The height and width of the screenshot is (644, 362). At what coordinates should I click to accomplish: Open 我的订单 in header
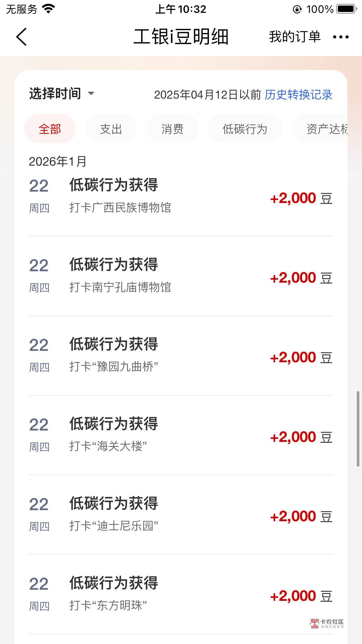(295, 37)
